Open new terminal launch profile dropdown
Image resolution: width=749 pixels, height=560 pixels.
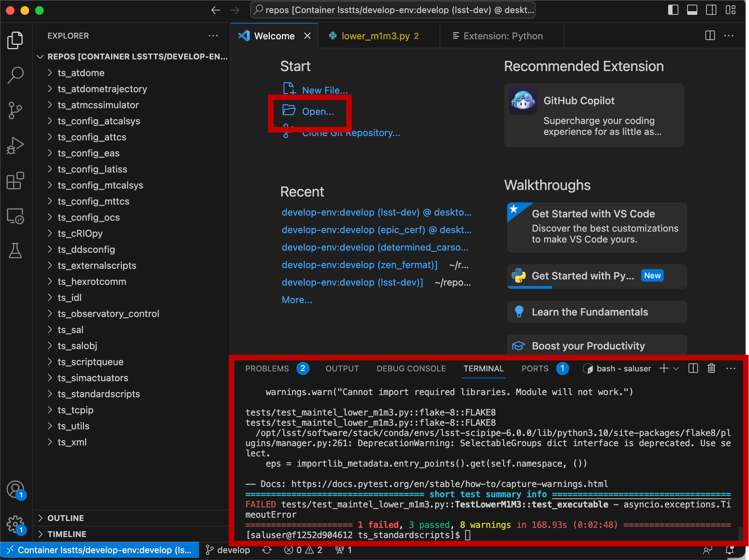[x=676, y=368]
